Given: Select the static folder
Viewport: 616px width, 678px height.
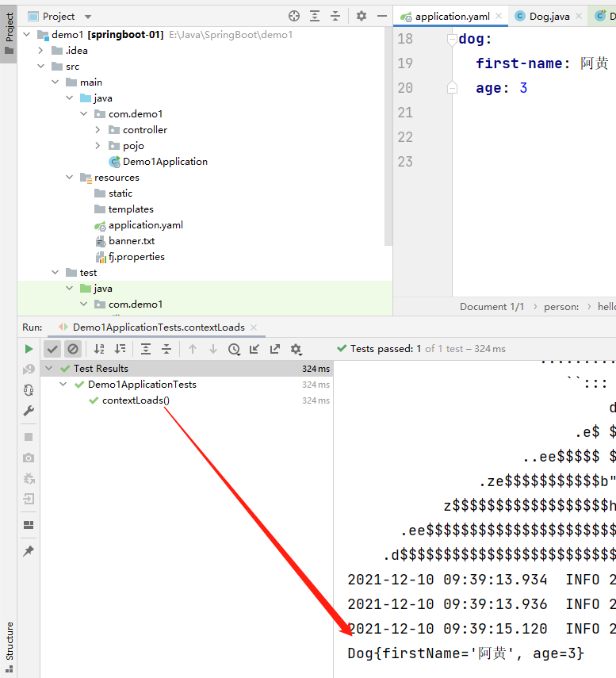Looking at the screenshot, I should [x=121, y=193].
